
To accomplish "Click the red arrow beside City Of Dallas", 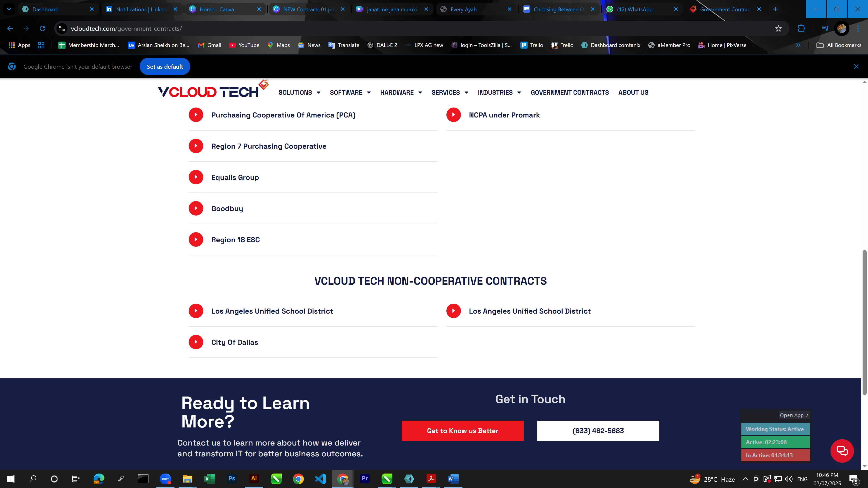I will point(196,342).
